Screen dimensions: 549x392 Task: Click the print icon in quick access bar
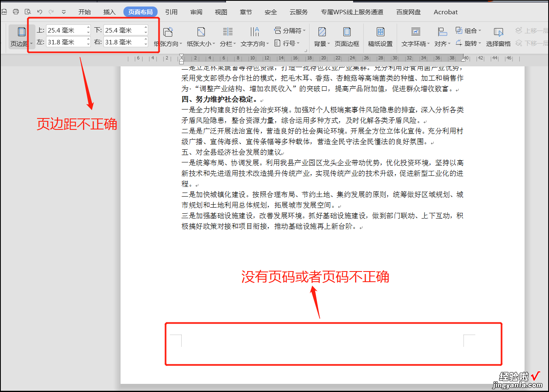tap(16, 12)
